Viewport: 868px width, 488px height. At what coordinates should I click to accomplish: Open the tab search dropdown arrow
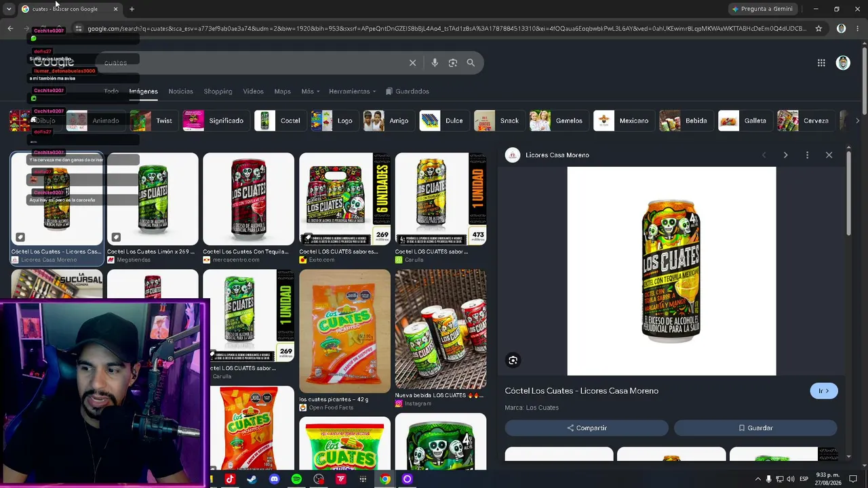[x=9, y=9]
